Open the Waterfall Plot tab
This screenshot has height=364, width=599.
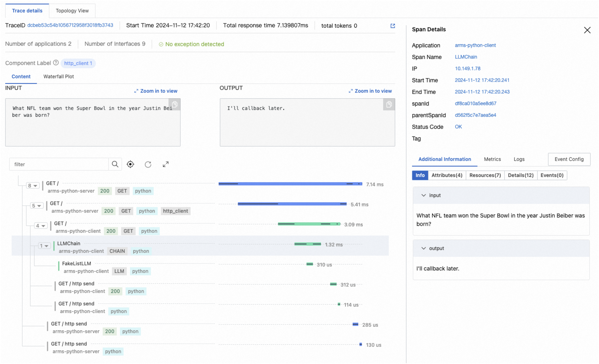[x=59, y=76]
